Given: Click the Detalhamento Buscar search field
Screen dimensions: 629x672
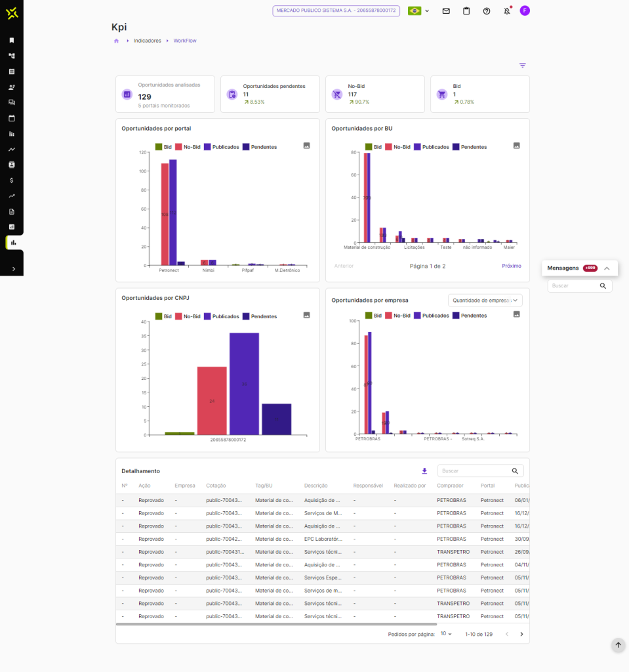Looking at the screenshot, I should pos(475,471).
